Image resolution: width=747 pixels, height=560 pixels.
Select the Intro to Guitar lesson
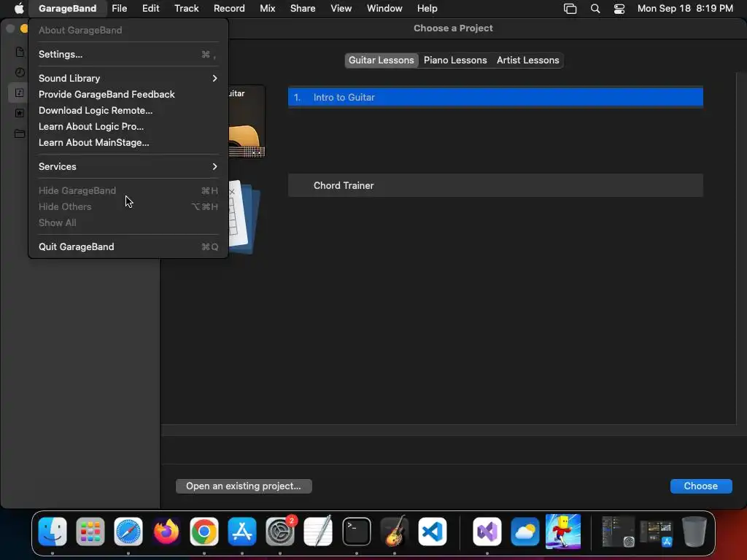(495, 97)
